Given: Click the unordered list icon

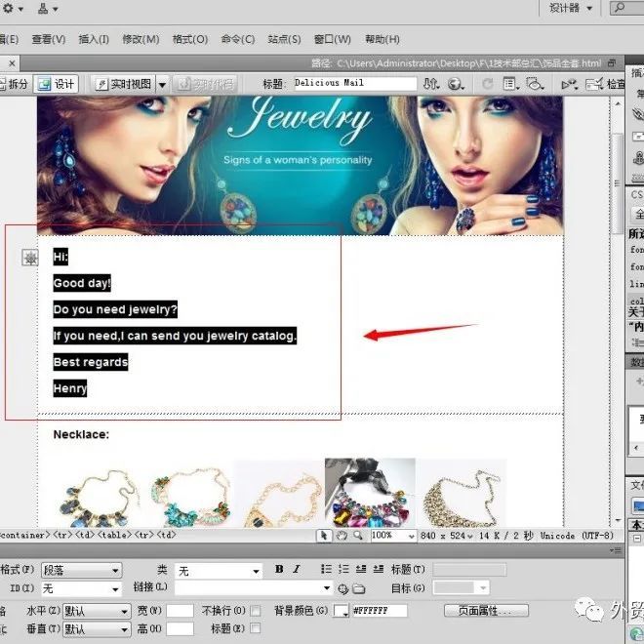Looking at the screenshot, I should point(326,569).
